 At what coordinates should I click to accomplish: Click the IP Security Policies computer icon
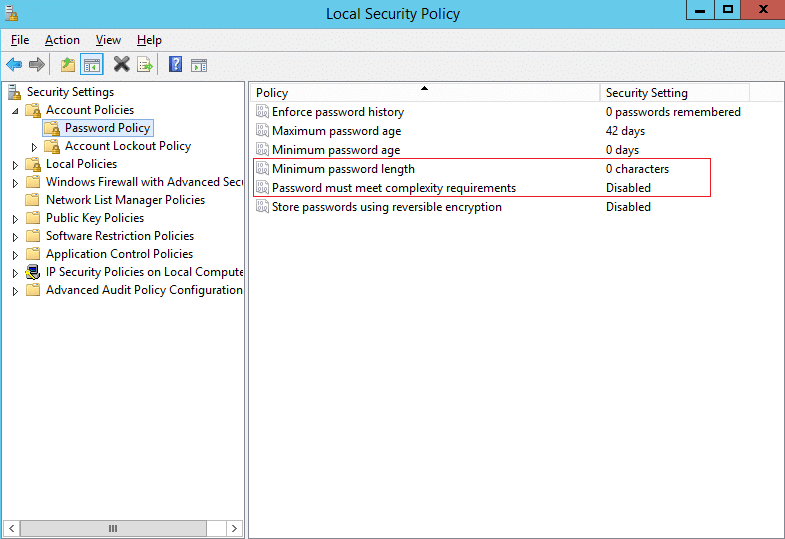click(x=33, y=272)
